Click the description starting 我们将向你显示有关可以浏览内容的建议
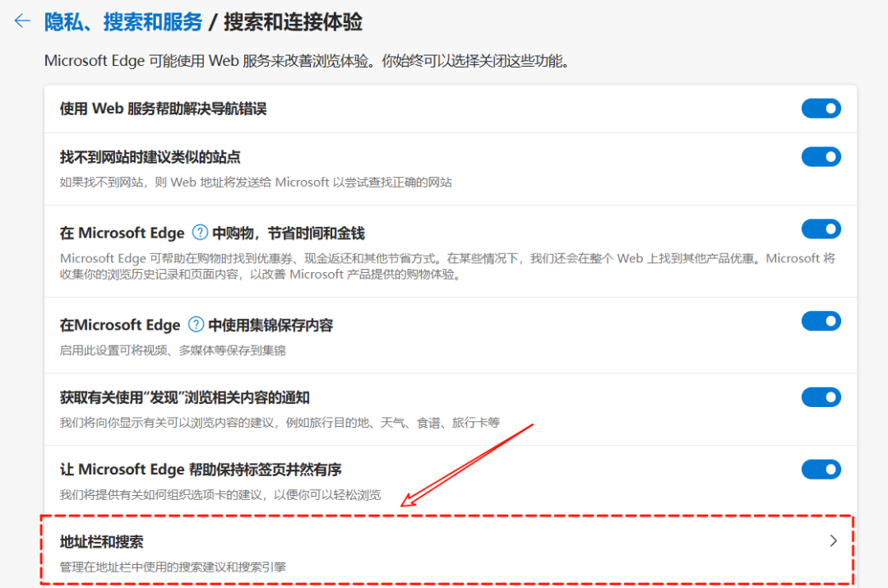888x588 pixels. (280, 423)
